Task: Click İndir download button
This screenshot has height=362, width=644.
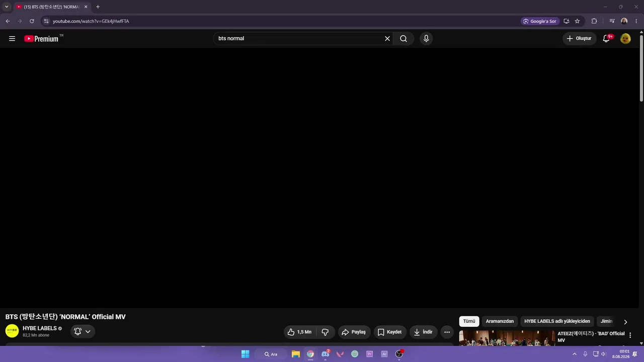Action: (x=423, y=332)
